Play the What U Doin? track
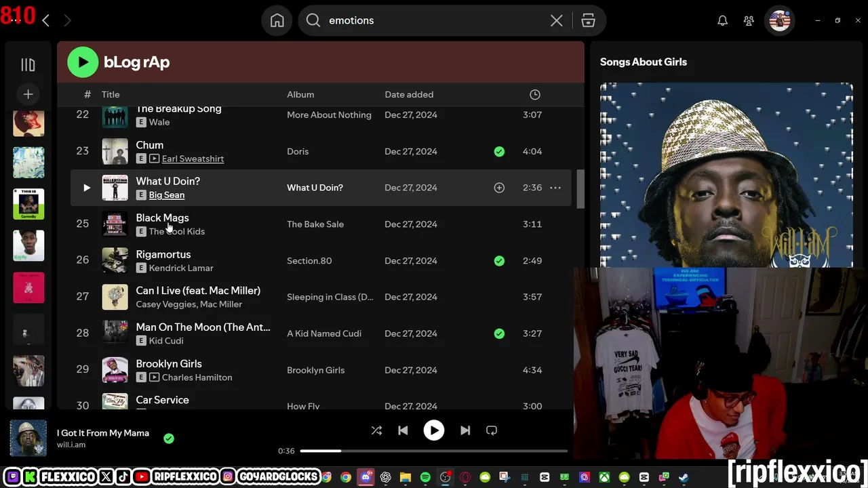 (86, 188)
